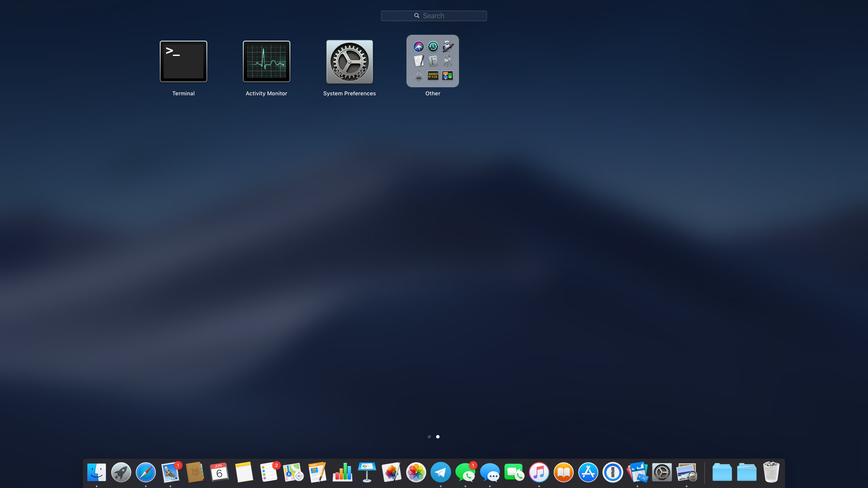Launch the Terminal app from Launchpad

[x=183, y=62]
